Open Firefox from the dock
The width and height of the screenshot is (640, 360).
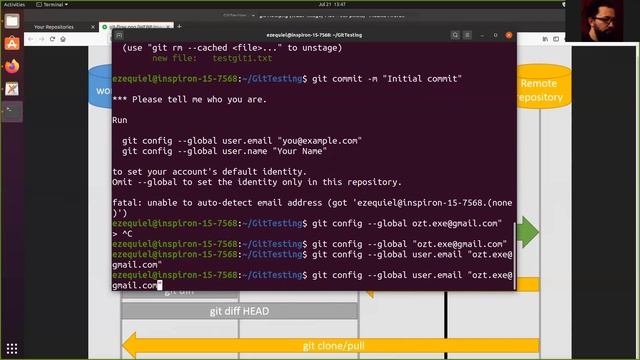point(12,66)
